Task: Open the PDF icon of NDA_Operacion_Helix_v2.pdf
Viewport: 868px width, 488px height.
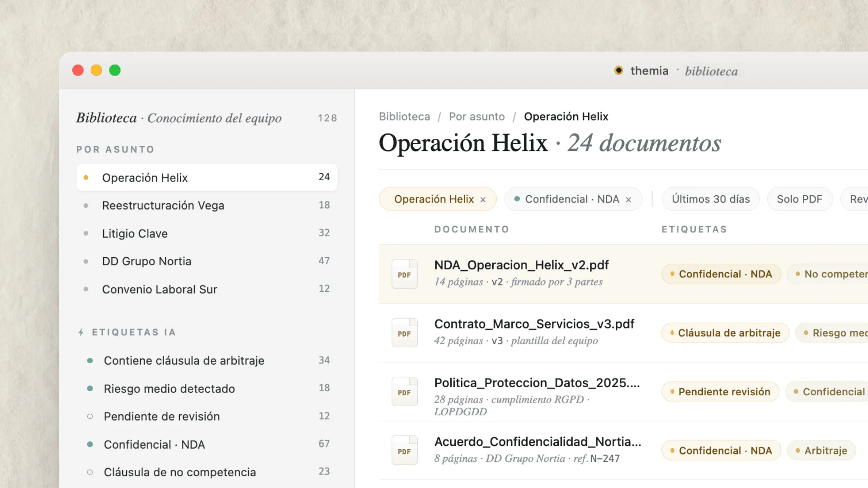Action: (x=405, y=274)
